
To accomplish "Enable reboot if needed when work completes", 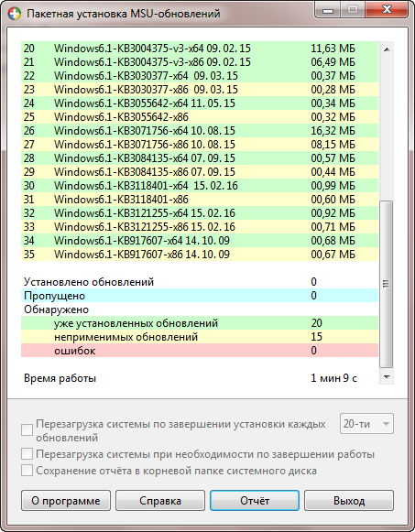I will pos(27,453).
